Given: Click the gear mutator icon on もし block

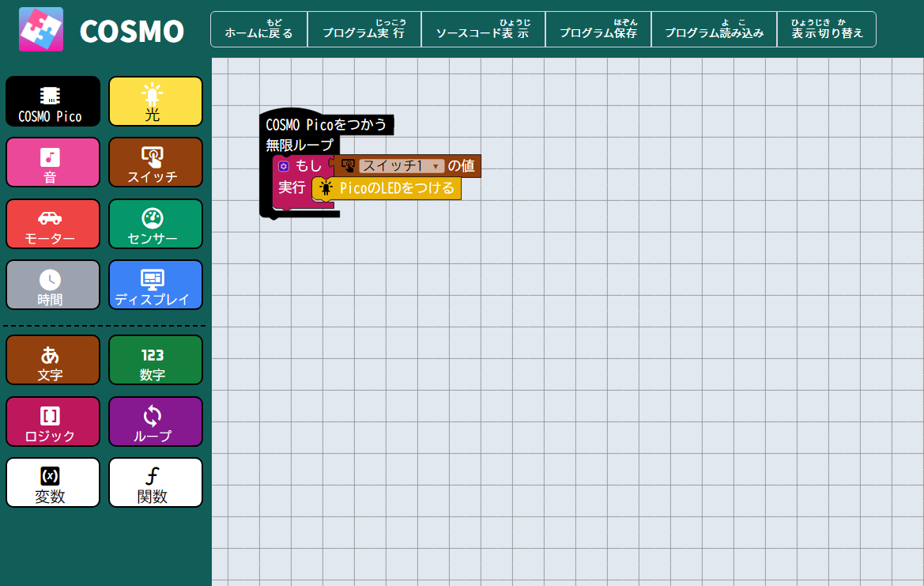Looking at the screenshot, I should 284,166.
